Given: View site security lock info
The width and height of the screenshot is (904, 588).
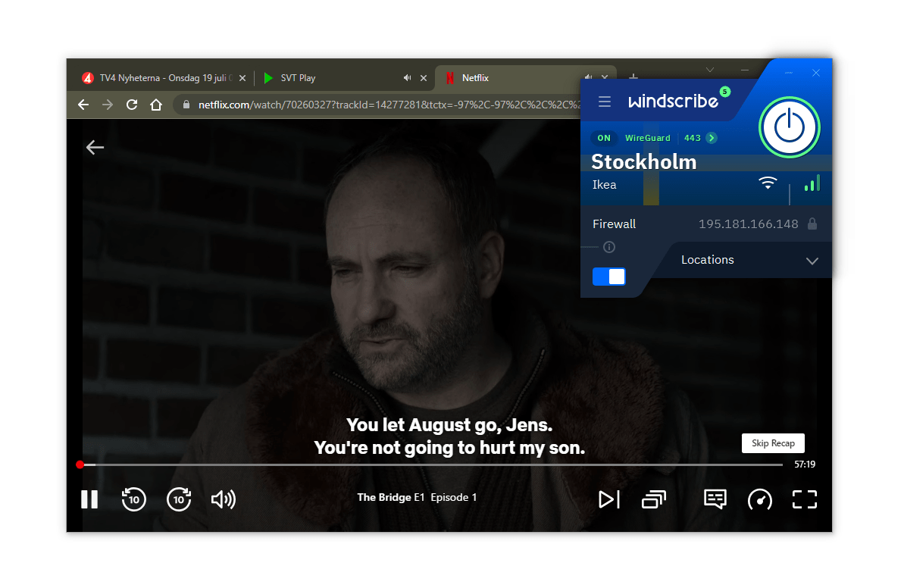Looking at the screenshot, I should tap(186, 105).
